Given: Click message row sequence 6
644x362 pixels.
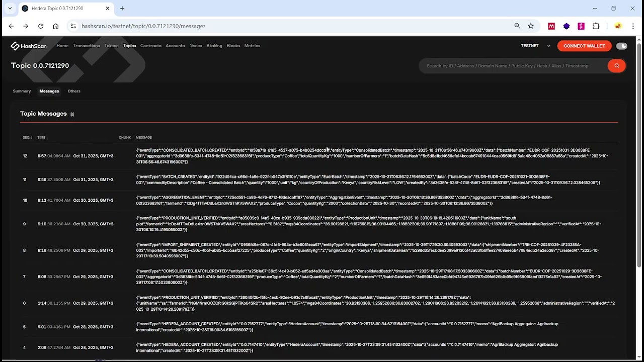Looking at the screenshot, I should (x=319, y=303).
